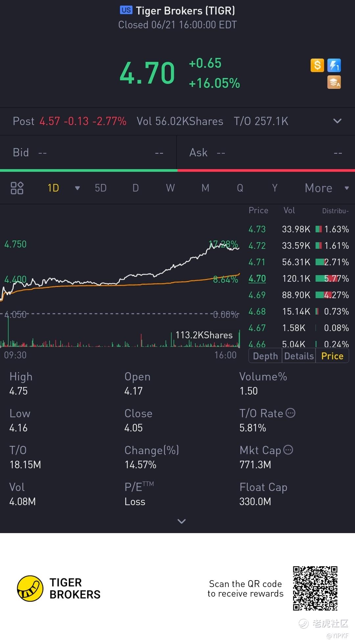Select the 4.72 price row
Screen dimensions: 355x644
pos(298,245)
